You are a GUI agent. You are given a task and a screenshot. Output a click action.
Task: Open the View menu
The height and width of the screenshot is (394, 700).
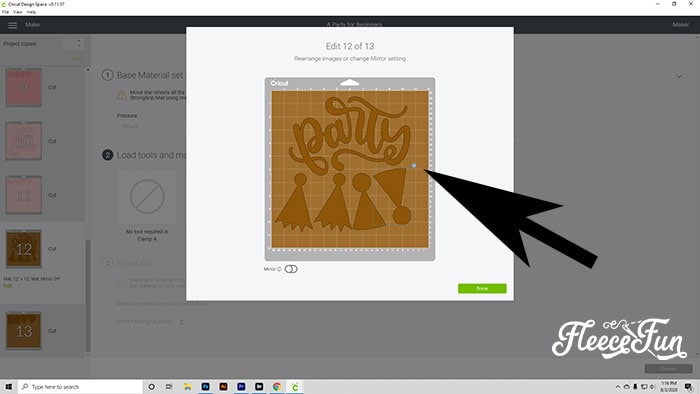(17, 12)
